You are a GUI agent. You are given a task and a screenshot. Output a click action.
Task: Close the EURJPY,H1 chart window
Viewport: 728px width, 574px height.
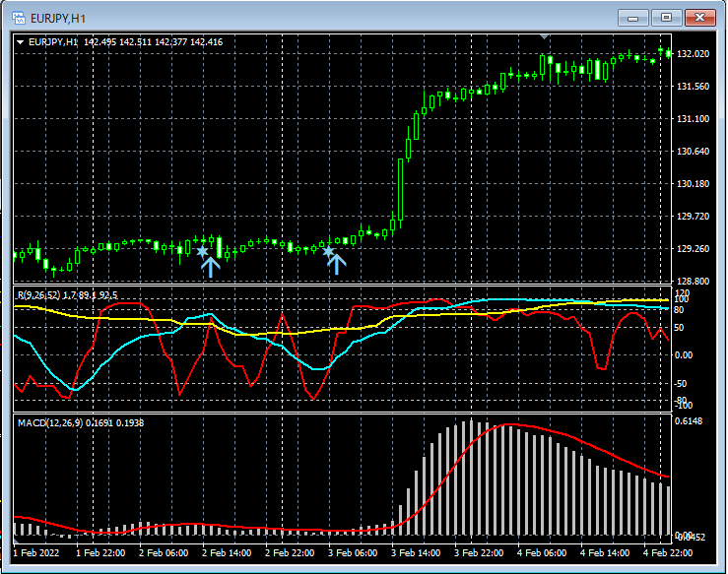[x=700, y=17]
